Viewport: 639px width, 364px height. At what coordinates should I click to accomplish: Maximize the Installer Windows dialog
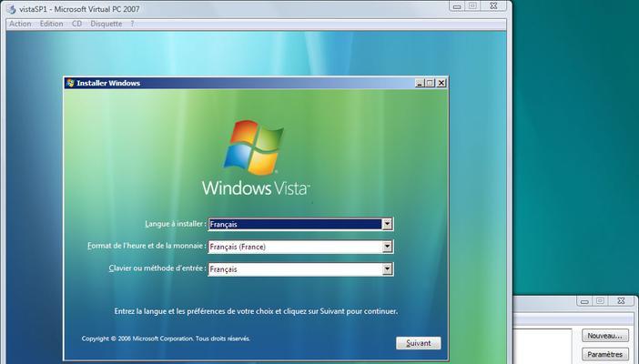[431, 83]
